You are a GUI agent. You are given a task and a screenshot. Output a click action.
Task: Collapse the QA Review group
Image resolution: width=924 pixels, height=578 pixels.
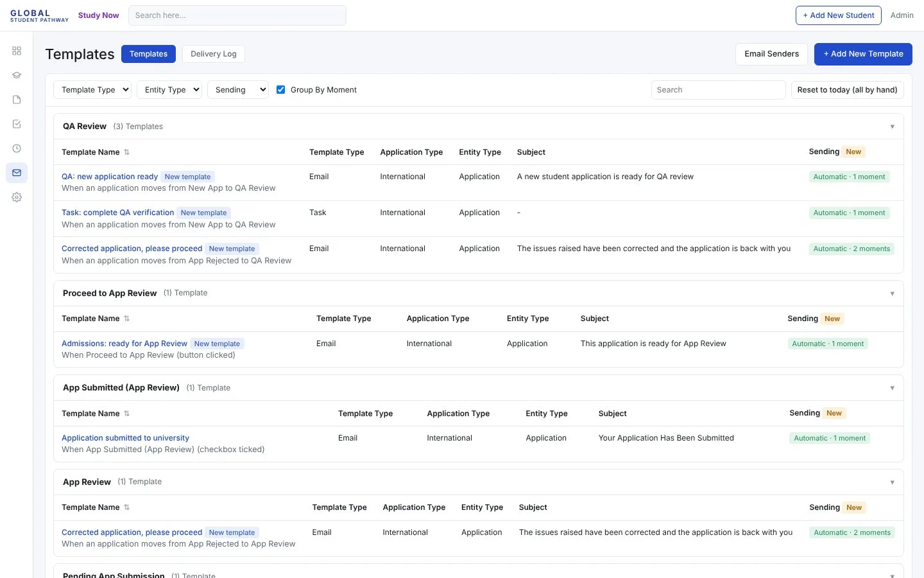(892, 127)
